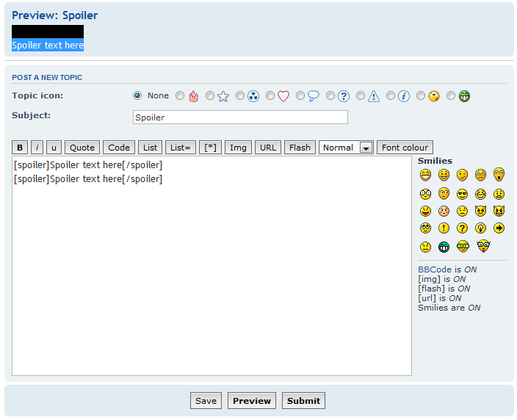Select the star topic icon radio
Screen dimensions: 517x420
[210, 95]
